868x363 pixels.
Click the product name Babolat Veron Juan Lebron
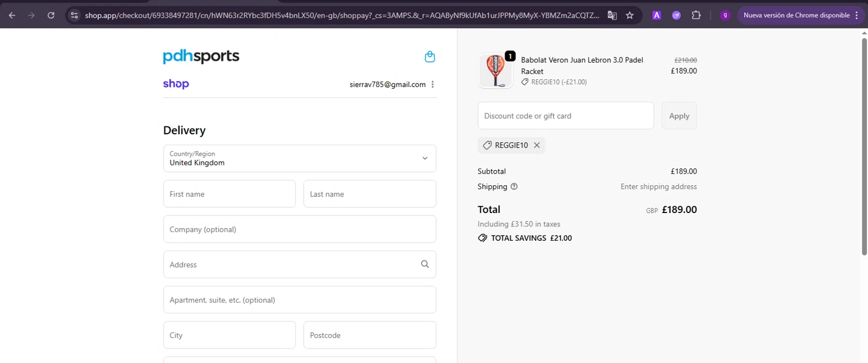tap(582, 65)
